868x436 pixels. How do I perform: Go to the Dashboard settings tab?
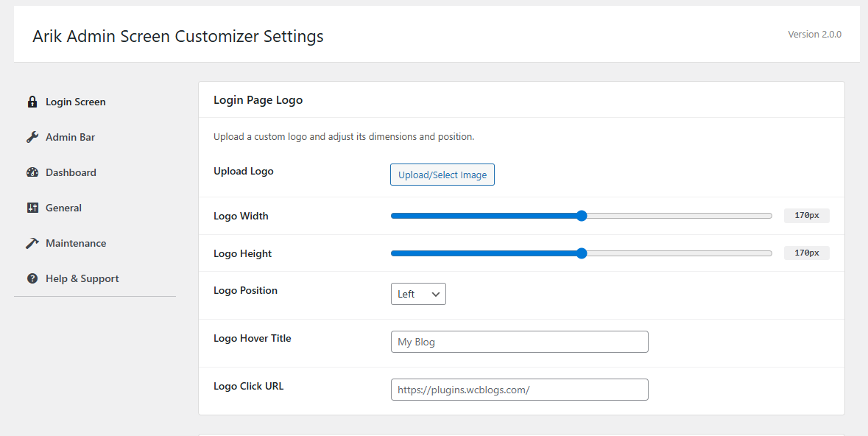tap(71, 172)
